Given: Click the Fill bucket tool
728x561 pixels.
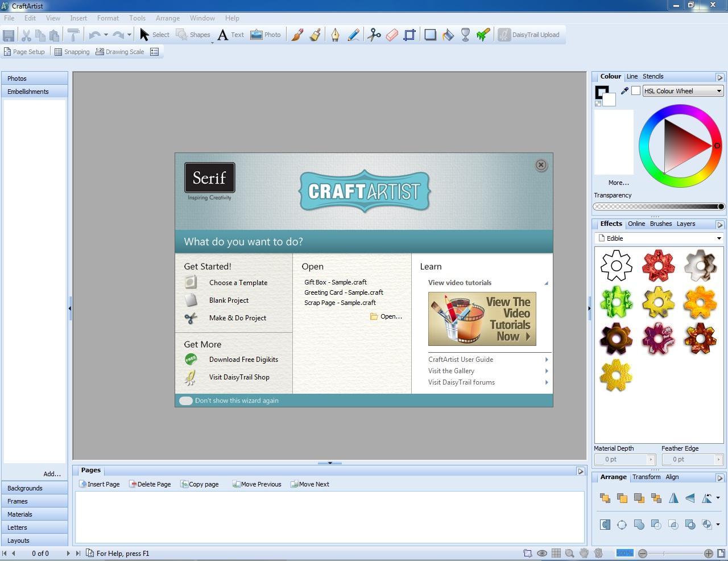Looking at the screenshot, I should [448, 35].
